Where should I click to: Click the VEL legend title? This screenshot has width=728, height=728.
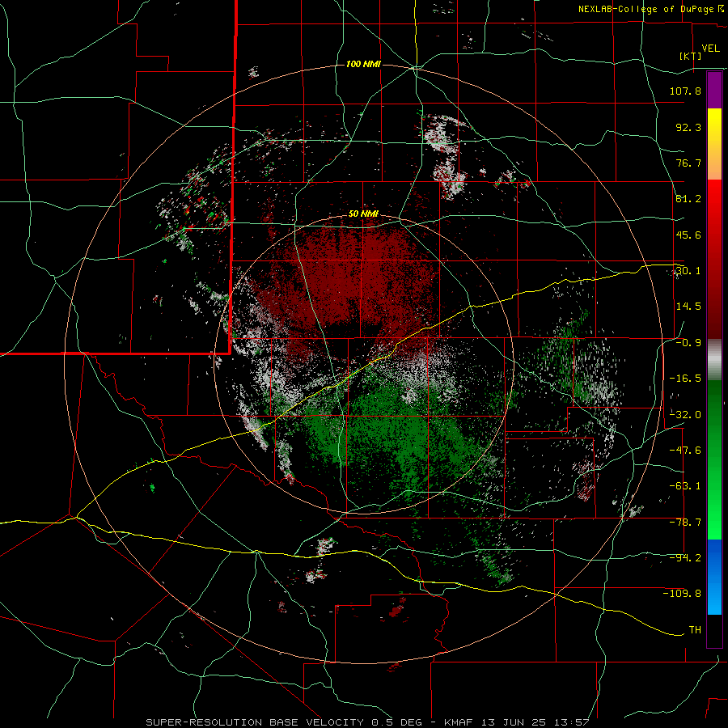710,49
